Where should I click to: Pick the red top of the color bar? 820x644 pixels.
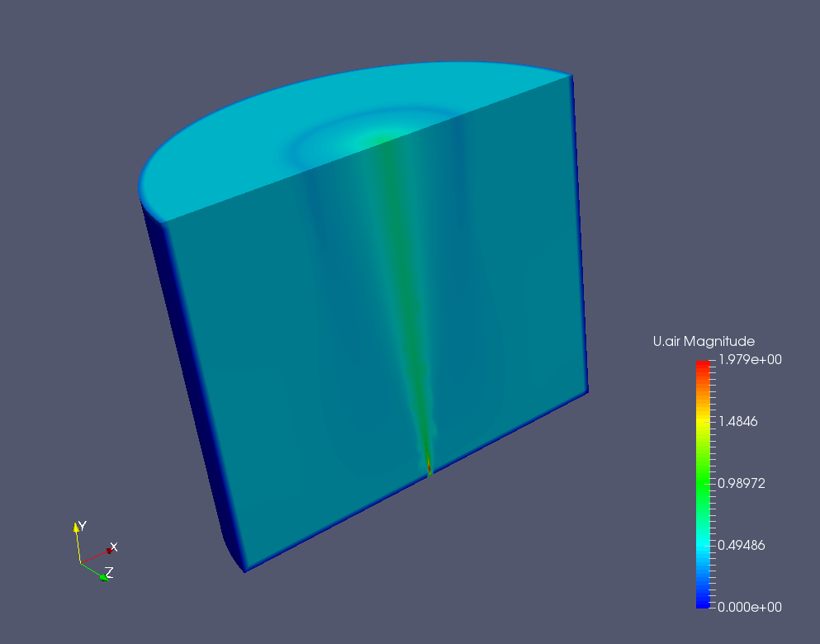[703, 364]
